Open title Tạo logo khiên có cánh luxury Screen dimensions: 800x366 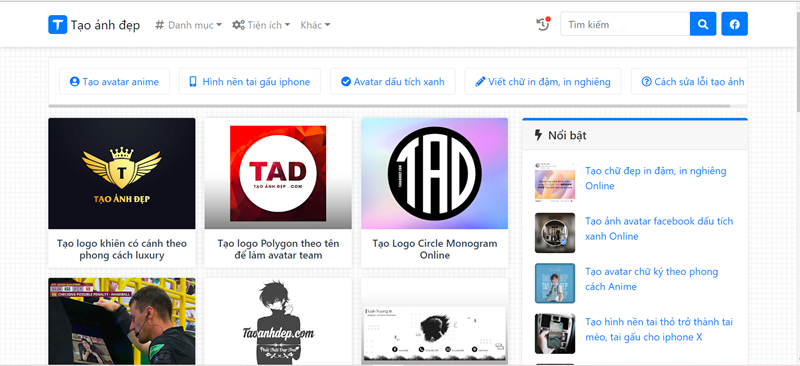click(x=122, y=249)
